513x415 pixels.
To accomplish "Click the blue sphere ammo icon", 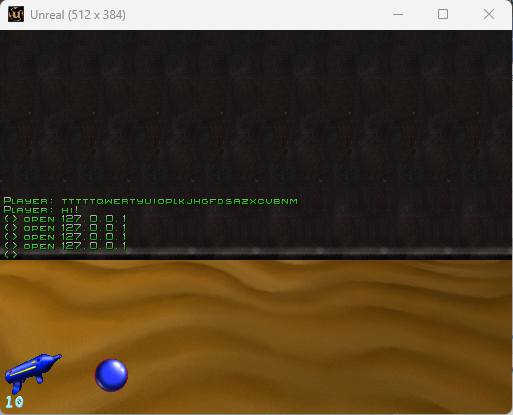I will pyautogui.click(x=111, y=375).
